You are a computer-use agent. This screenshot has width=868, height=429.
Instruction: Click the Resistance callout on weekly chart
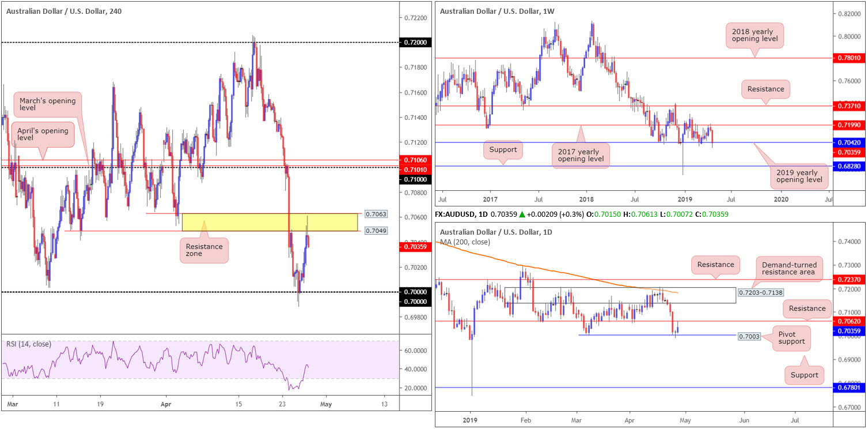pyautogui.click(x=766, y=89)
